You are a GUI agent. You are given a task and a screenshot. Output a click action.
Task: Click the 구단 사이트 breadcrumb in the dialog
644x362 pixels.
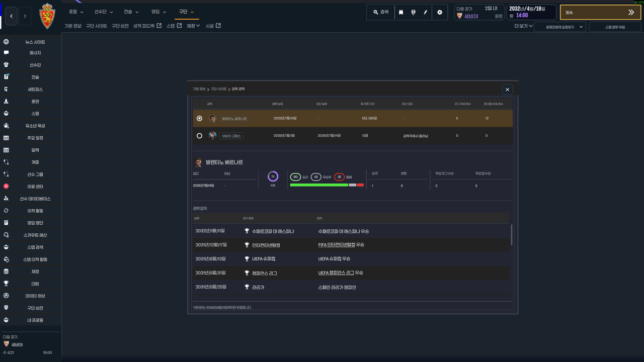click(x=219, y=89)
